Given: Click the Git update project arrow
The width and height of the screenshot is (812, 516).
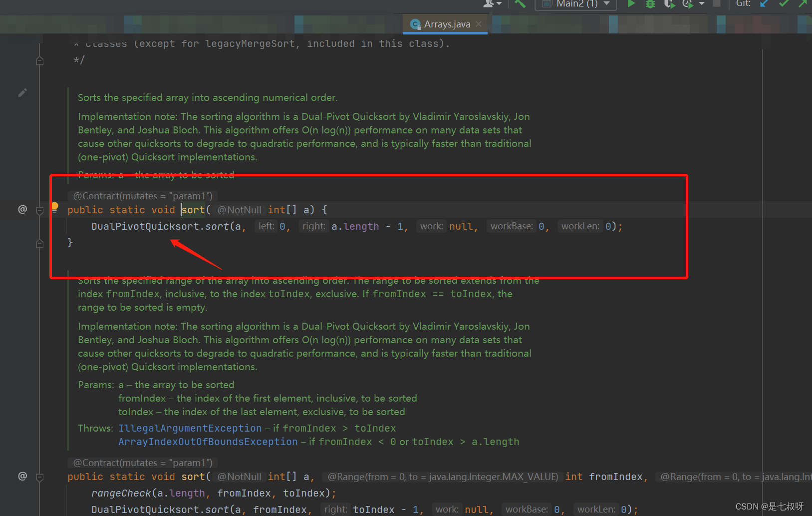Looking at the screenshot, I should pyautogui.click(x=764, y=3).
